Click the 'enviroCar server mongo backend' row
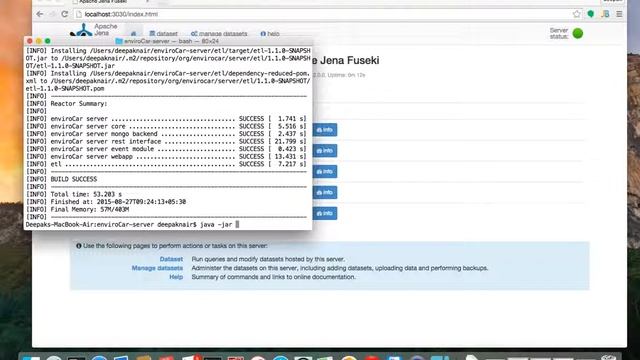 pos(166,134)
